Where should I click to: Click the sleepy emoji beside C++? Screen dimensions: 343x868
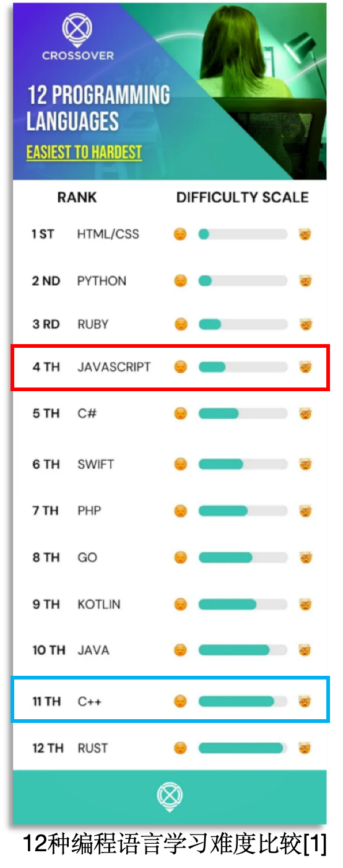pyautogui.click(x=180, y=701)
